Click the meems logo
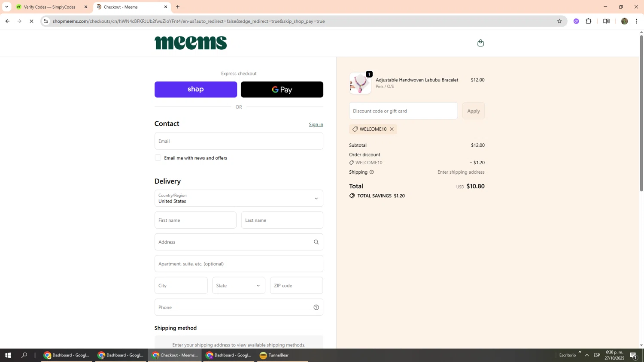This screenshot has height=362, width=644. pos(191,43)
